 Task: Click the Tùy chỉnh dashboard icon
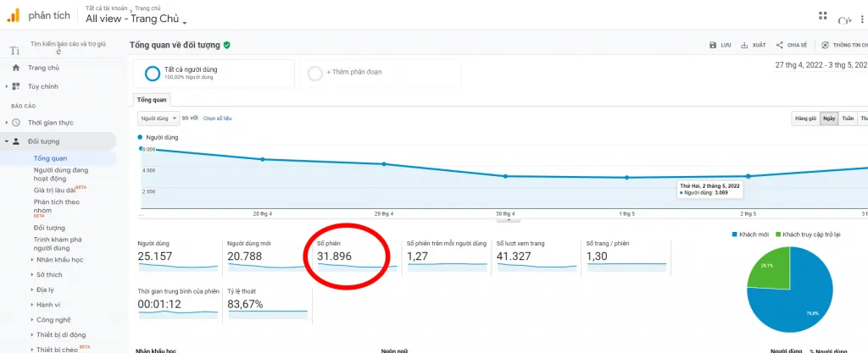(16, 86)
